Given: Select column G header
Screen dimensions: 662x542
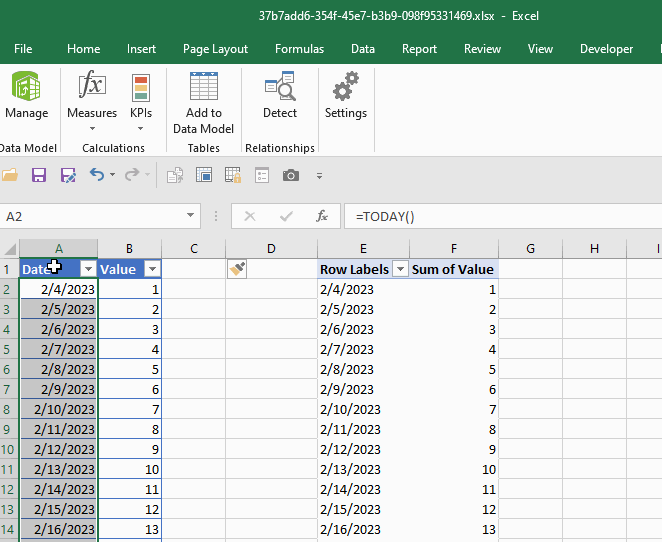Looking at the screenshot, I should coord(530,248).
